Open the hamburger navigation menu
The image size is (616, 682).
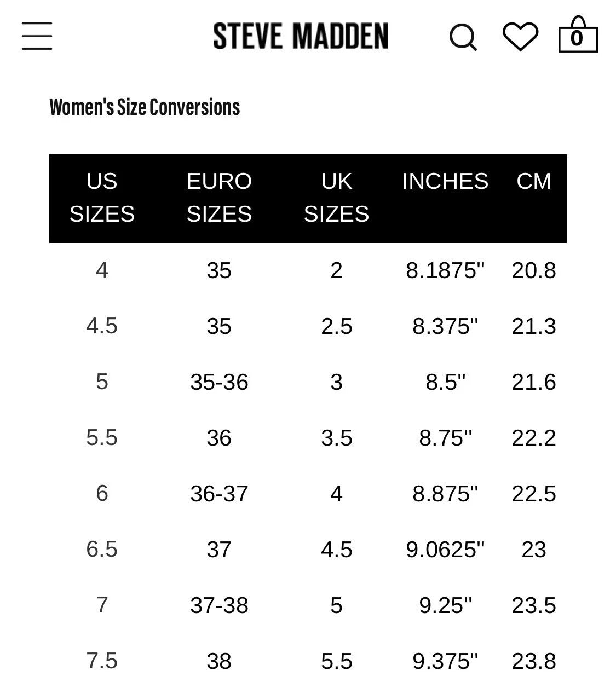[37, 36]
